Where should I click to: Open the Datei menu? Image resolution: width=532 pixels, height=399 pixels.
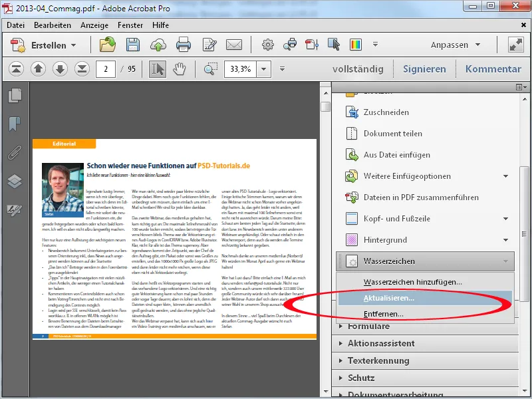[x=15, y=25]
